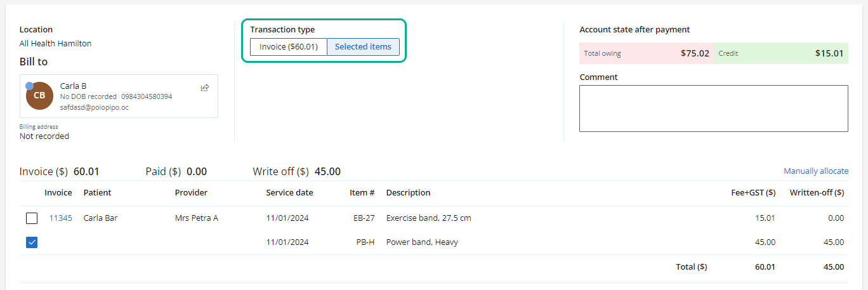This screenshot has height=290, width=868.
Task: Click inside the Comment text box
Action: click(714, 109)
